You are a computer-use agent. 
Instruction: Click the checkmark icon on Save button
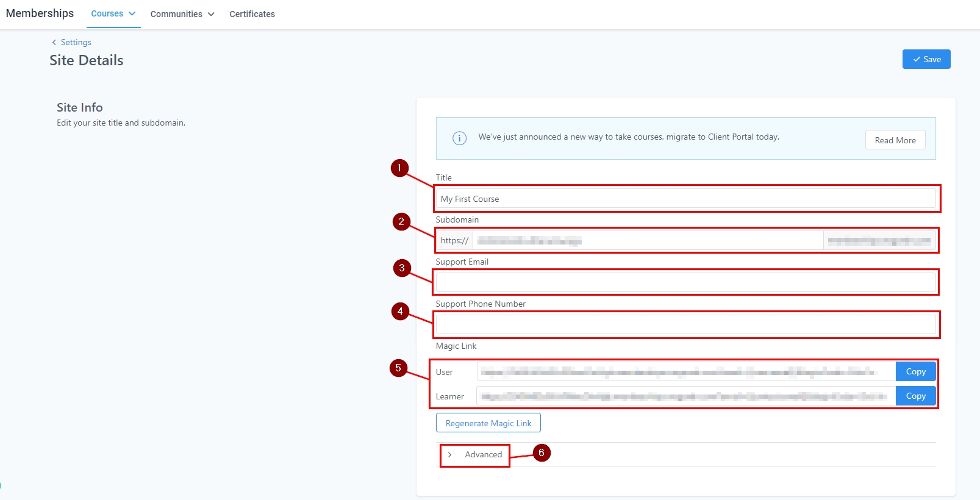[917, 60]
